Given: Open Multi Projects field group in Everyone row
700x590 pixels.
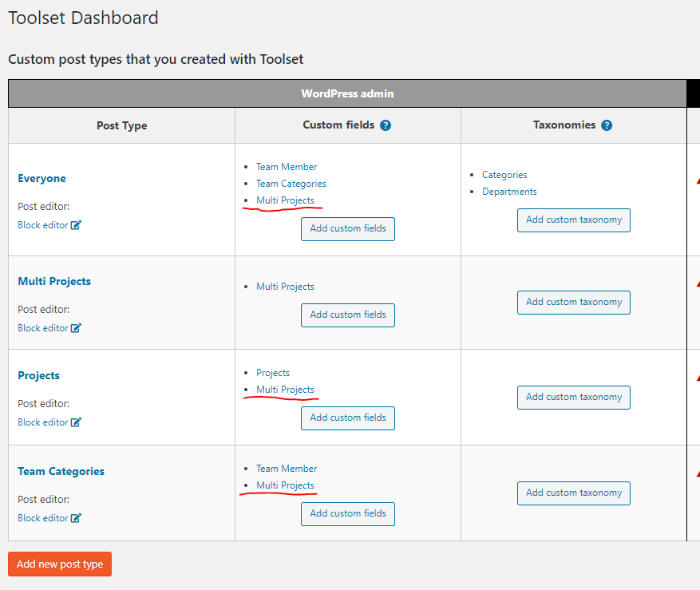Looking at the screenshot, I should pos(285,200).
